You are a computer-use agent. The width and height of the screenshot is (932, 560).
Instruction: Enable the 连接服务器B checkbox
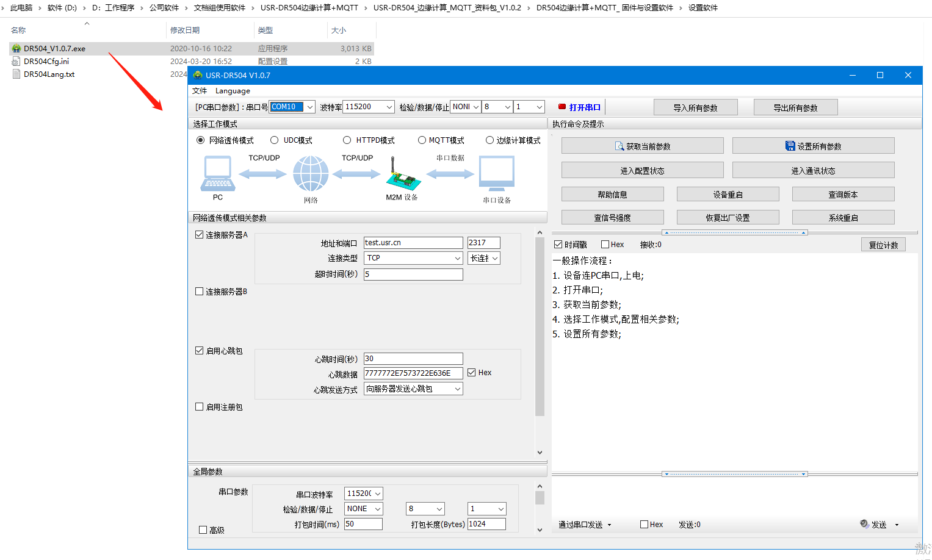coord(199,292)
